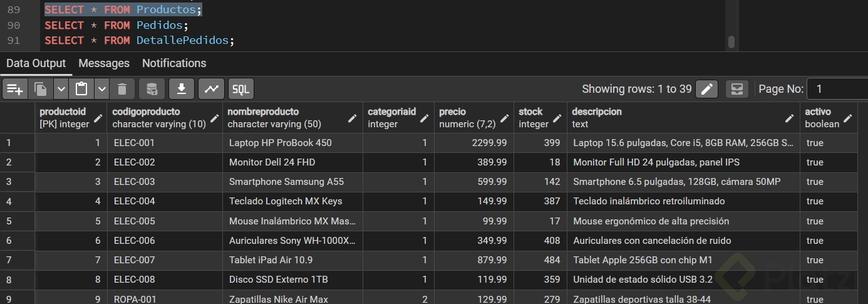
Task: Click the edit pencil on nombreproducto column
Action: pyautogui.click(x=353, y=118)
